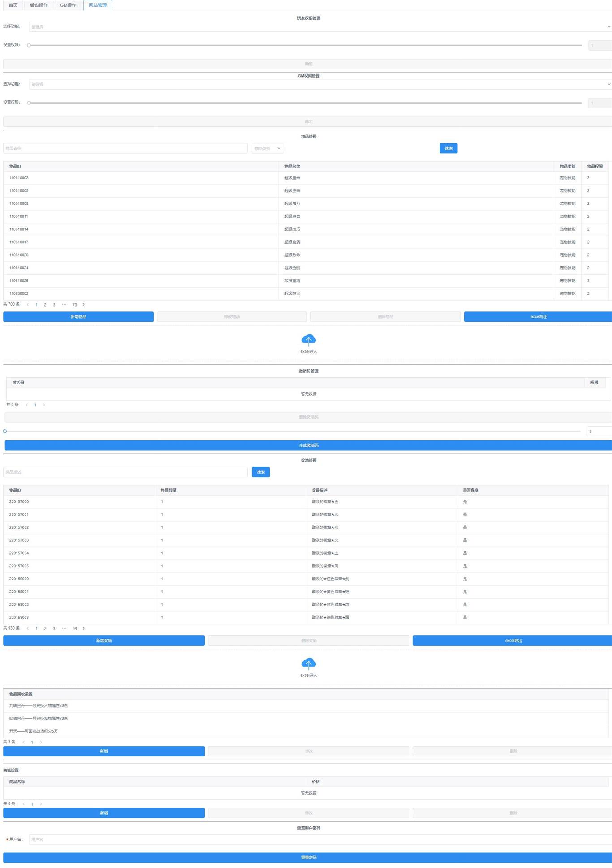The height and width of the screenshot is (868, 612).
Task: Go to next page in prize pool pagination
Action: [x=83, y=628]
